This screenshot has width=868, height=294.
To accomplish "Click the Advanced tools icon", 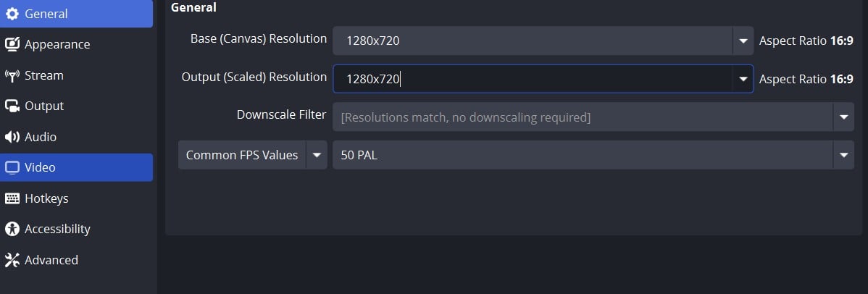I will (x=12, y=260).
